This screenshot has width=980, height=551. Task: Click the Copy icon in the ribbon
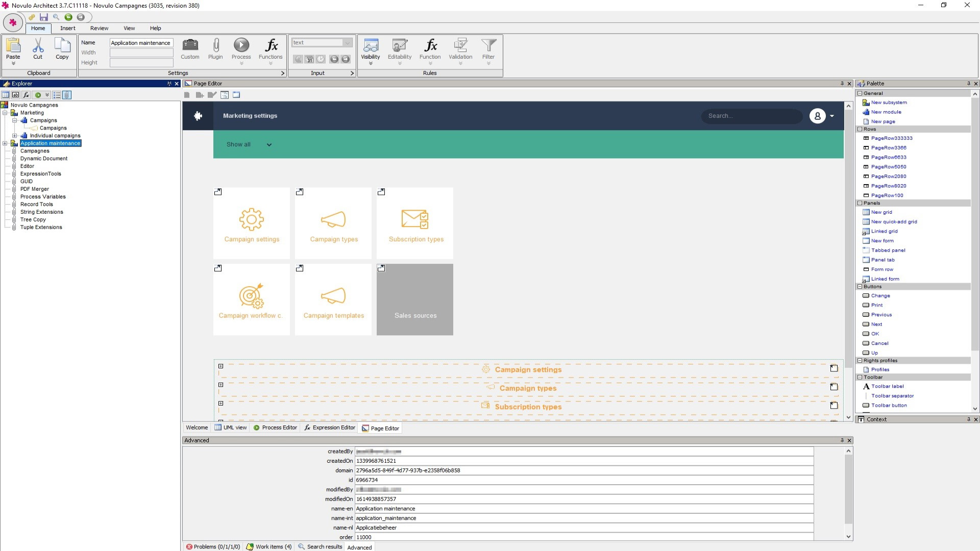(62, 46)
